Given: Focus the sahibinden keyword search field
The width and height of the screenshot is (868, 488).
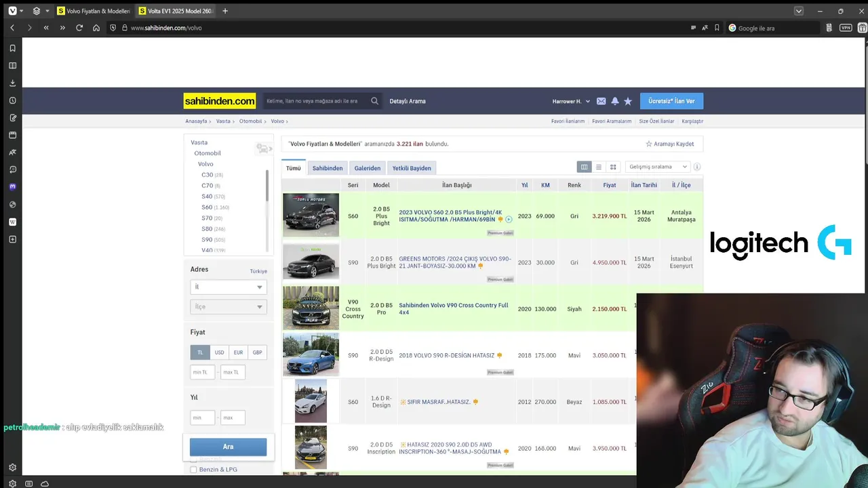Looking at the screenshot, I should coord(316,101).
